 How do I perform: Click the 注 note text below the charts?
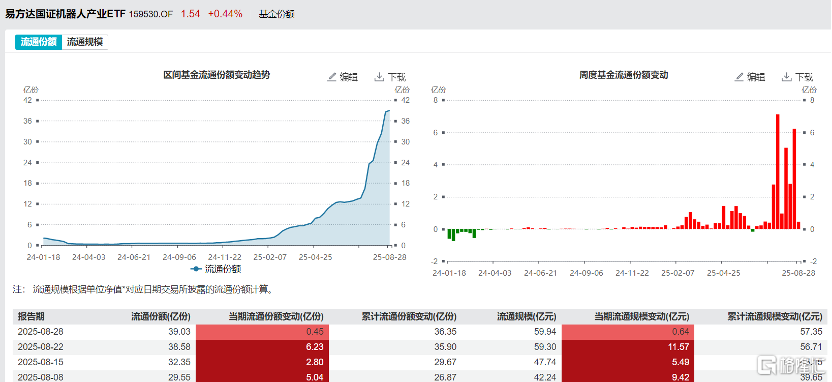coord(143,290)
